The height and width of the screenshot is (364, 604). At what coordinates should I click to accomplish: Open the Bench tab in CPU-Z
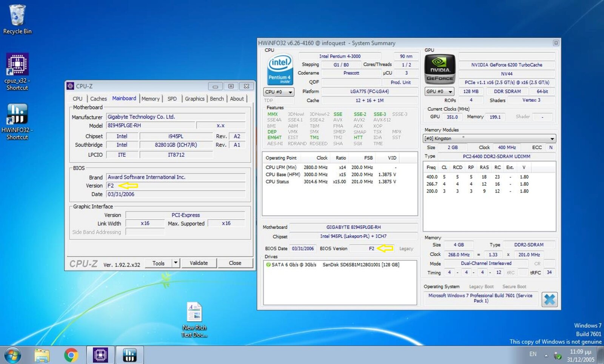coord(217,99)
